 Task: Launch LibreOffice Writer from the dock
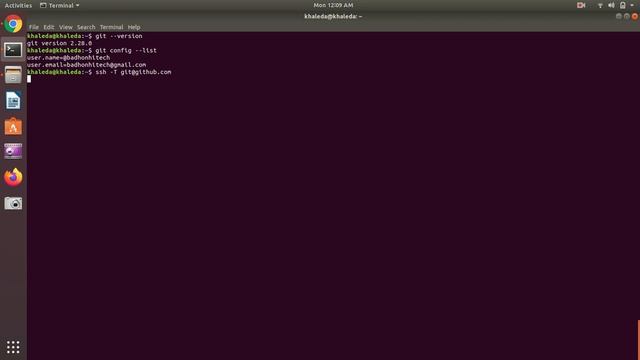13,101
